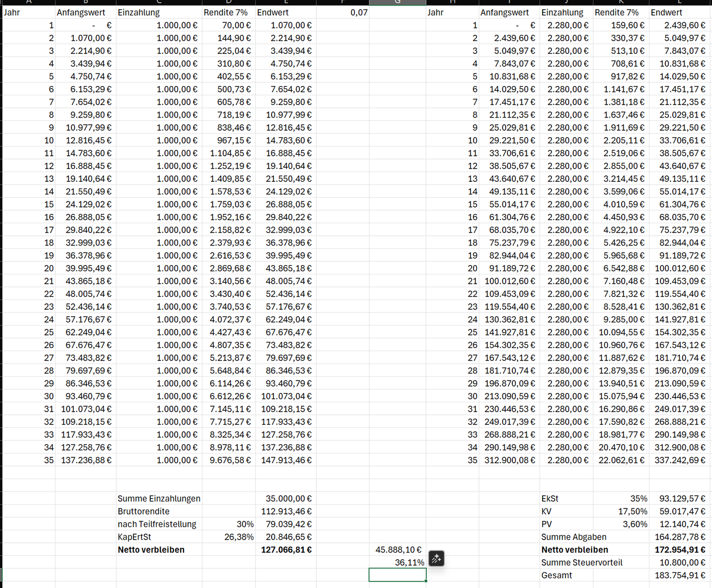Image resolution: width=712 pixels, height=588 pixels.
Task: Select the 'Summe Steuervorteil' value 10.800,00 €
Action: (680, 562)
